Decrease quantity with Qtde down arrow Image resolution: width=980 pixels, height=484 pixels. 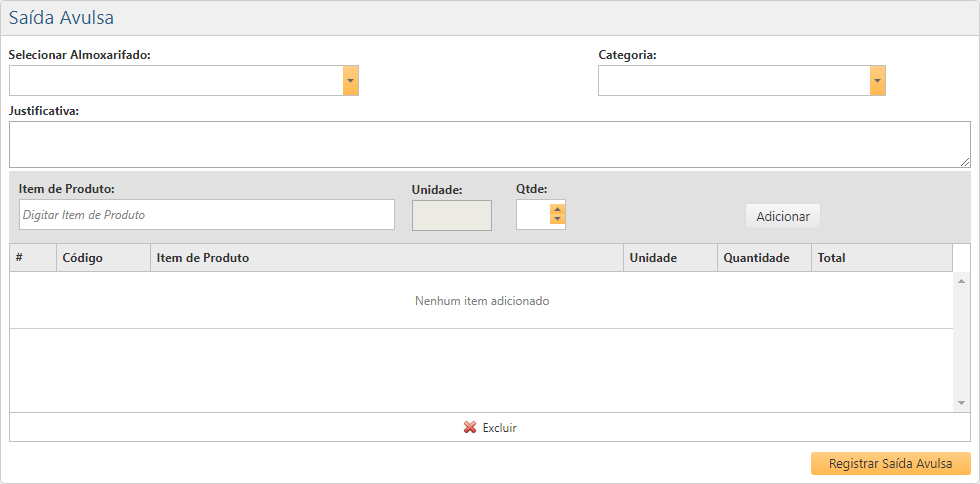[558, 219]
